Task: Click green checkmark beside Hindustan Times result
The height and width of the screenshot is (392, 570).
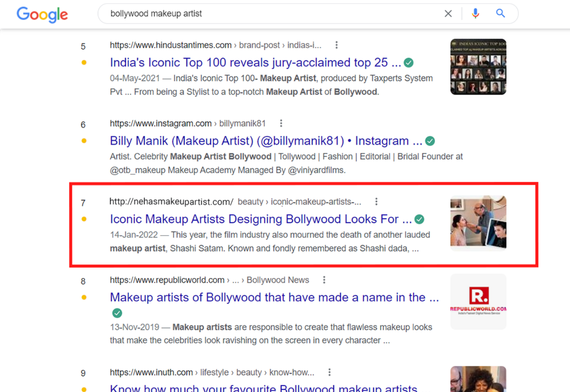Action: click(x=409, y=63)
